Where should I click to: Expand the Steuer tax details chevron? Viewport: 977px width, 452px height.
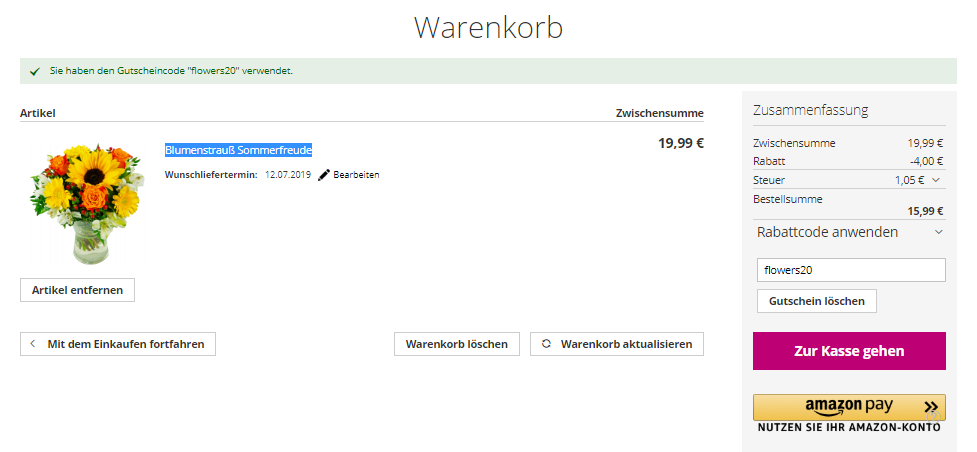(935, 180)
